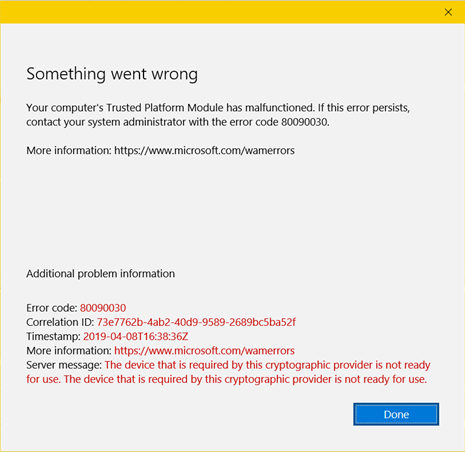Click the blue Done button
Viewport: 465px width, 452px height.
click(396, 414)
